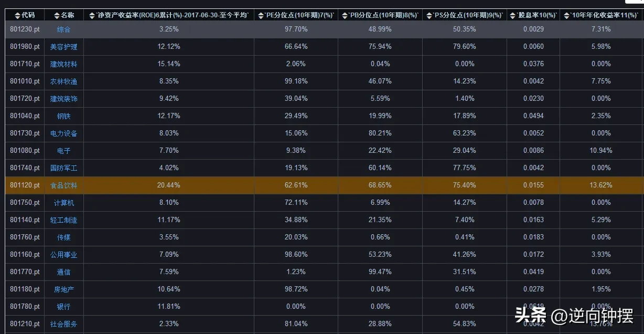This screenshot has height=334, width=644.
Task: Select row code 801230.pt
Action: [25, 29]
